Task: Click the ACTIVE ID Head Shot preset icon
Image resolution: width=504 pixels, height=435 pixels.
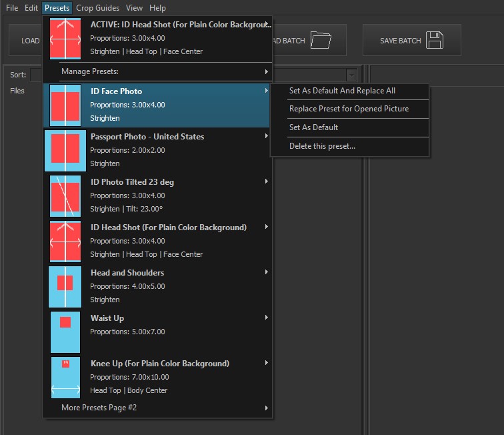Action: point(65,39)
